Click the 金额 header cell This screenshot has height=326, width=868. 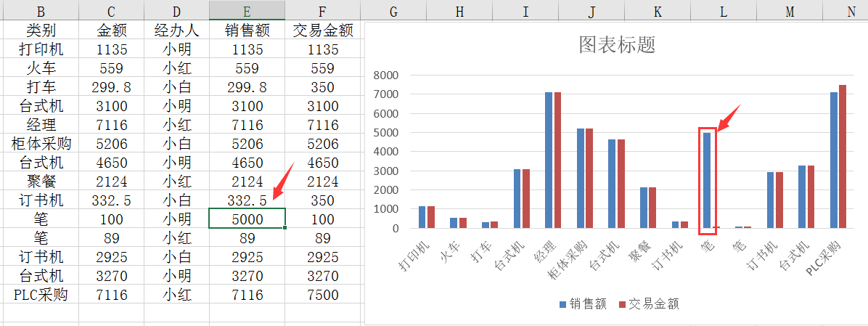(112, 30)
